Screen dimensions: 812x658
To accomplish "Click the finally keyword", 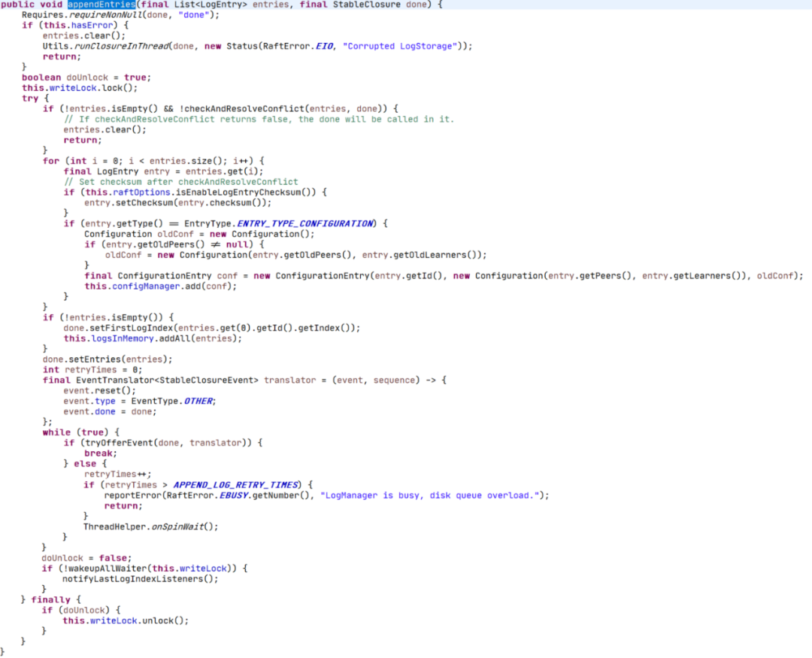I will (x=51, y=599).
